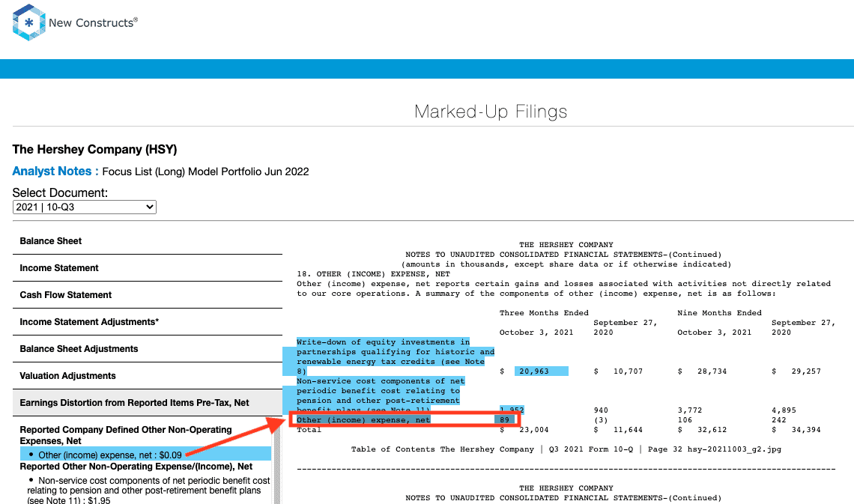This screenshot has height=504, width=854.
Task: Click the 28,734 nine months value
Action: point(712,371)
